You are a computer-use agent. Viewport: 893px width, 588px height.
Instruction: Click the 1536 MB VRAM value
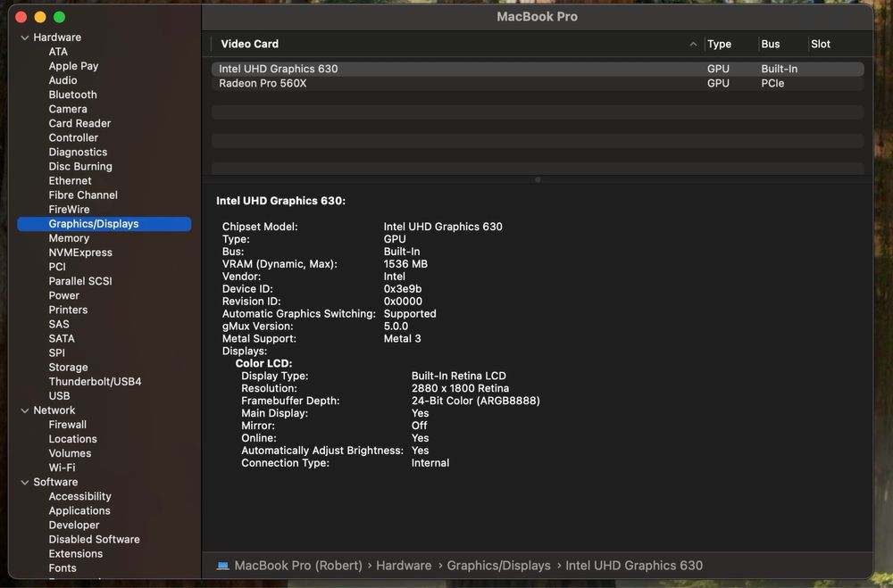405,264
